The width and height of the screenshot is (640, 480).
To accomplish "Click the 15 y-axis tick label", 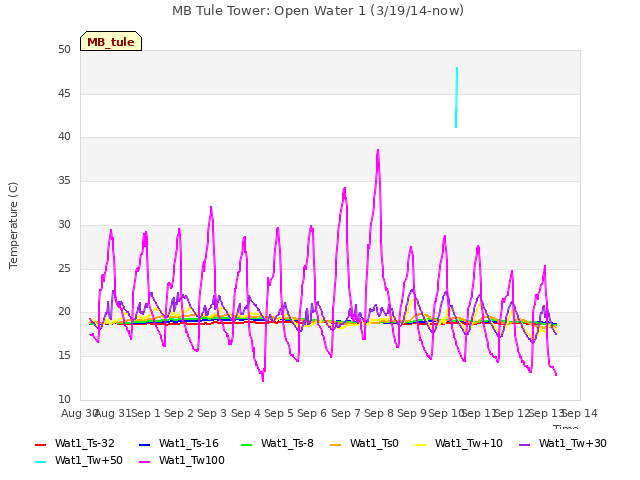I will tap(64, 356).
